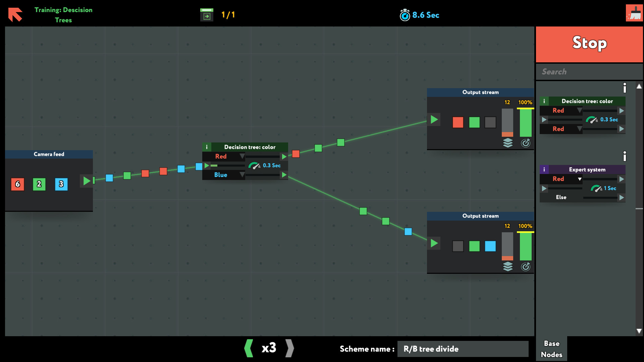Click the Stop button to halt execution
The height and width of the screenshot is (362, 644).
tap(590, 43)
